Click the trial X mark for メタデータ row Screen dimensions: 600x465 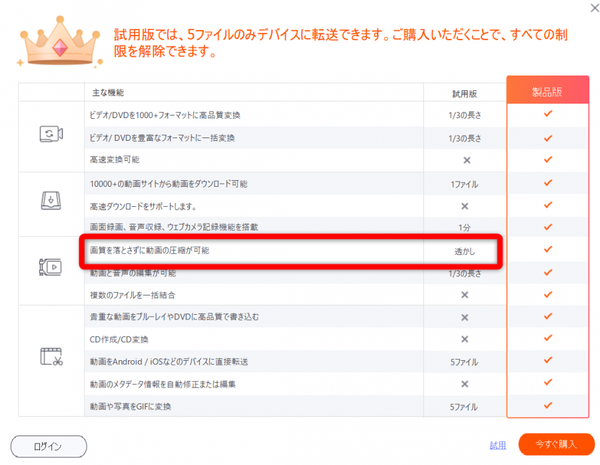pyautogui.click(x=465, y=384)
